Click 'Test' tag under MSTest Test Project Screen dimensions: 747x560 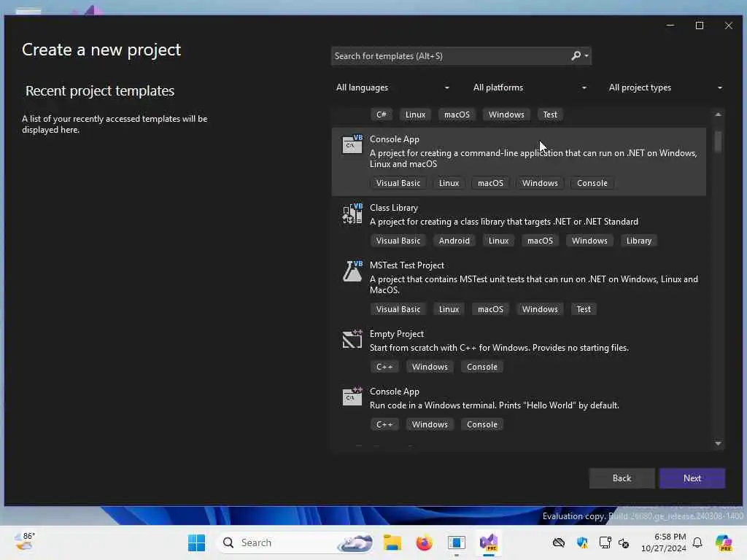[583, 309]
